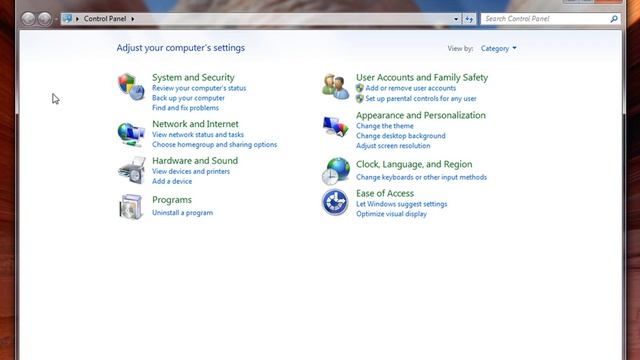
Task: Open Back up your computer link
Action: (188, 98)
